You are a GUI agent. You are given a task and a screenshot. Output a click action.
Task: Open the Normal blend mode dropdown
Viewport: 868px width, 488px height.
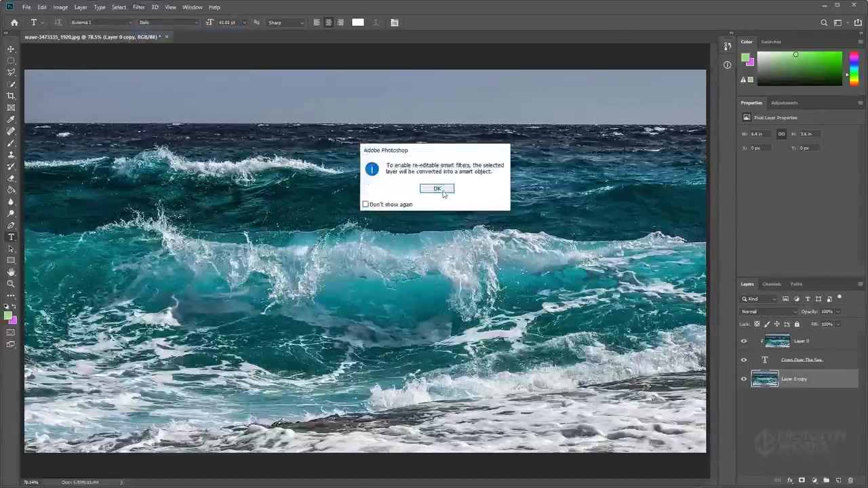[769, 312]
